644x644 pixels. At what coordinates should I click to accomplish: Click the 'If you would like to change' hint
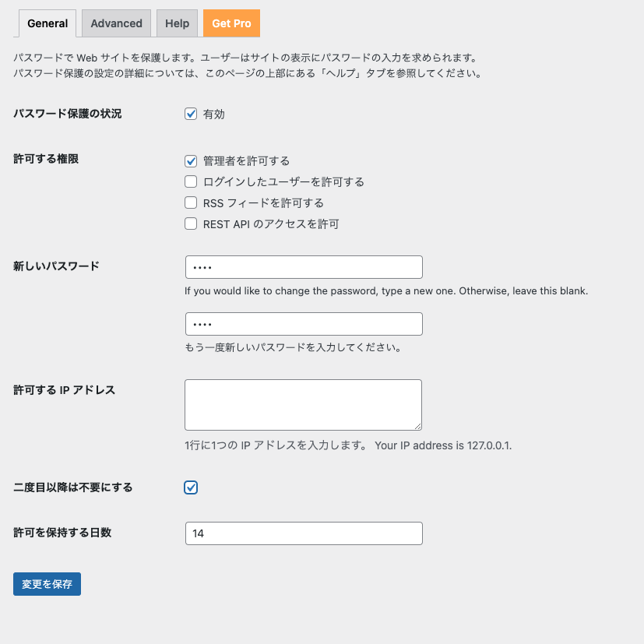coord(386,290)
